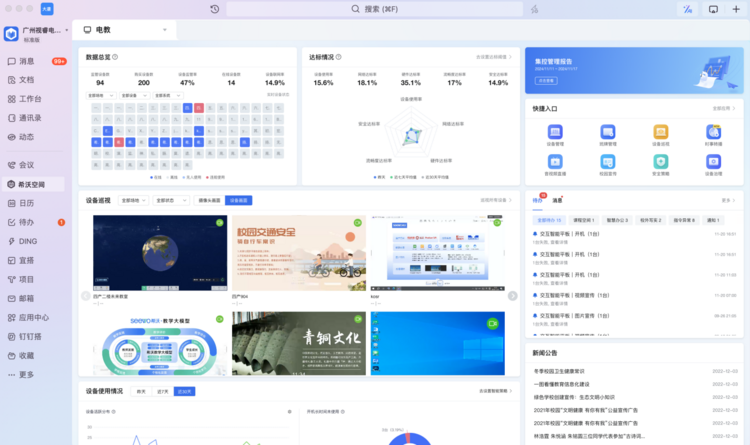Screen dimensions: 750x445
Task: Click 巡视所有设备 link
Action: (x=496, y=200)
